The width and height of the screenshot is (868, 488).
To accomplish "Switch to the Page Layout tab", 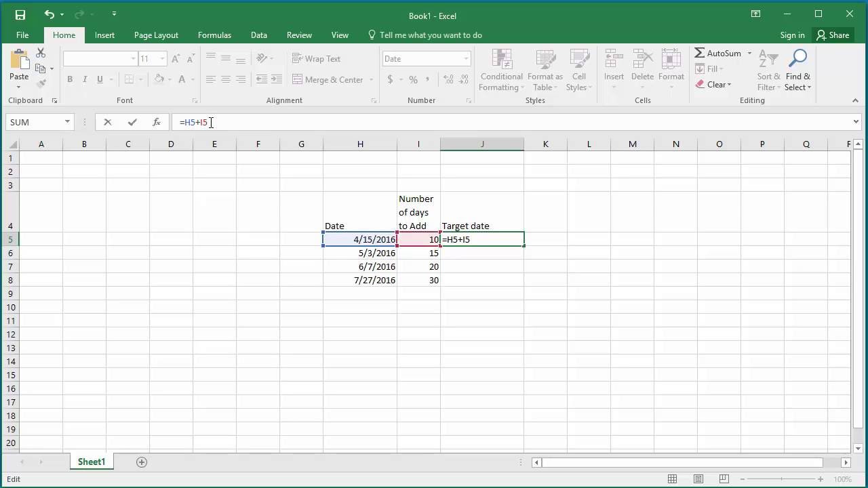I will (x=156, y=35).
